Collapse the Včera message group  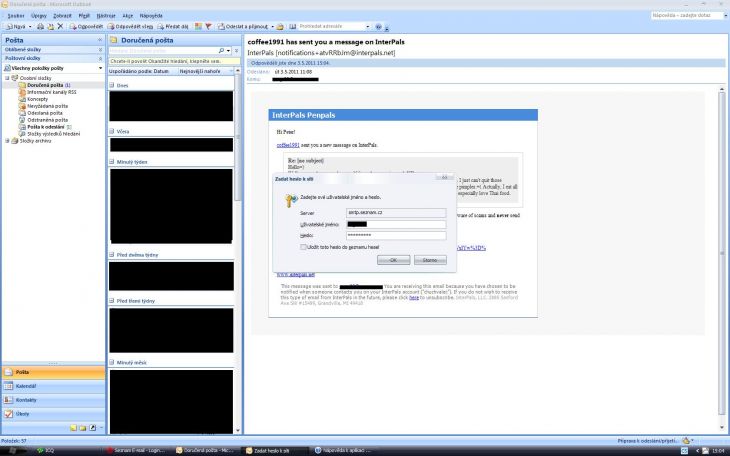click(112, 132)
